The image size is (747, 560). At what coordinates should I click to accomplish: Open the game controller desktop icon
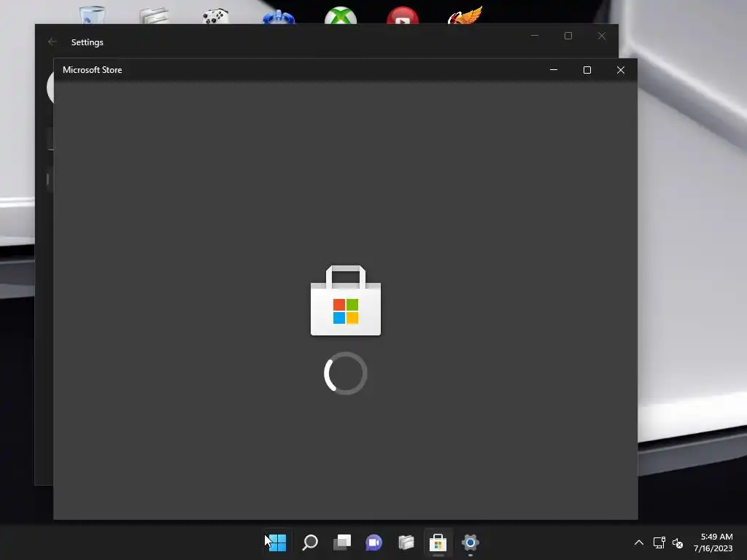click(216, 16)
